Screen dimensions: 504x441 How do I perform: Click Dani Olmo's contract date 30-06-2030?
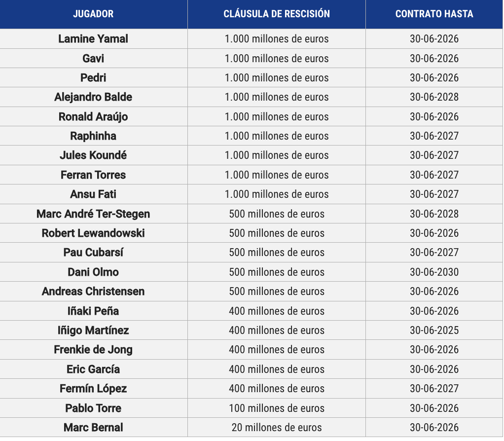[434, 272]
